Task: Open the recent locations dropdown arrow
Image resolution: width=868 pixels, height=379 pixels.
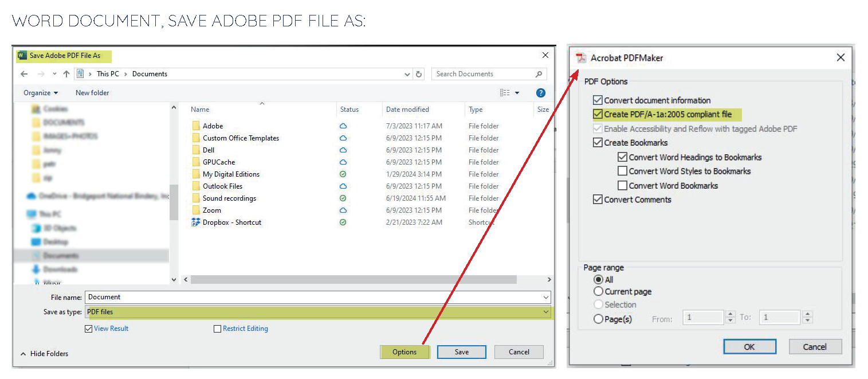Action: pos(54,74)
